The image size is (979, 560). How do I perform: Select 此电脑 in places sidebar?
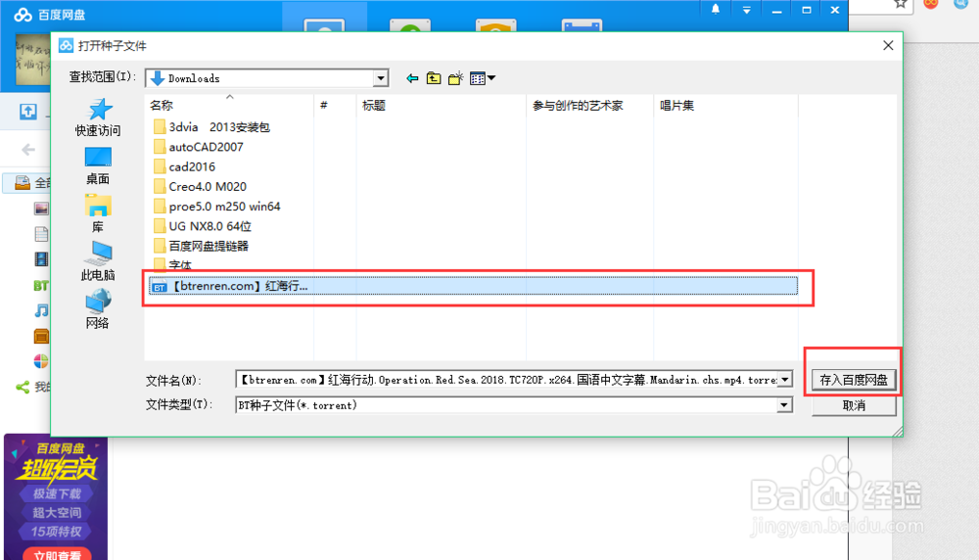(x=98, y=261)
